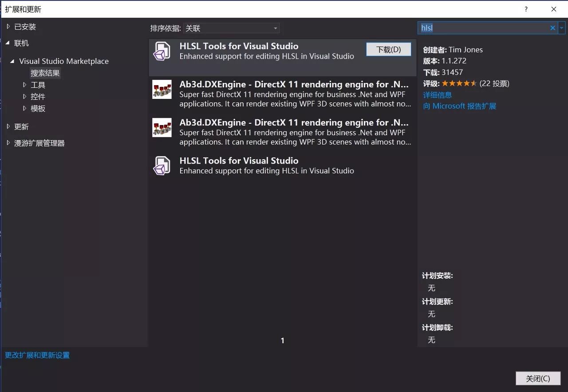This screenshot has width=568, height=392.
Task: Open the sort by 关联 combo box
Action: click(231, 28)
